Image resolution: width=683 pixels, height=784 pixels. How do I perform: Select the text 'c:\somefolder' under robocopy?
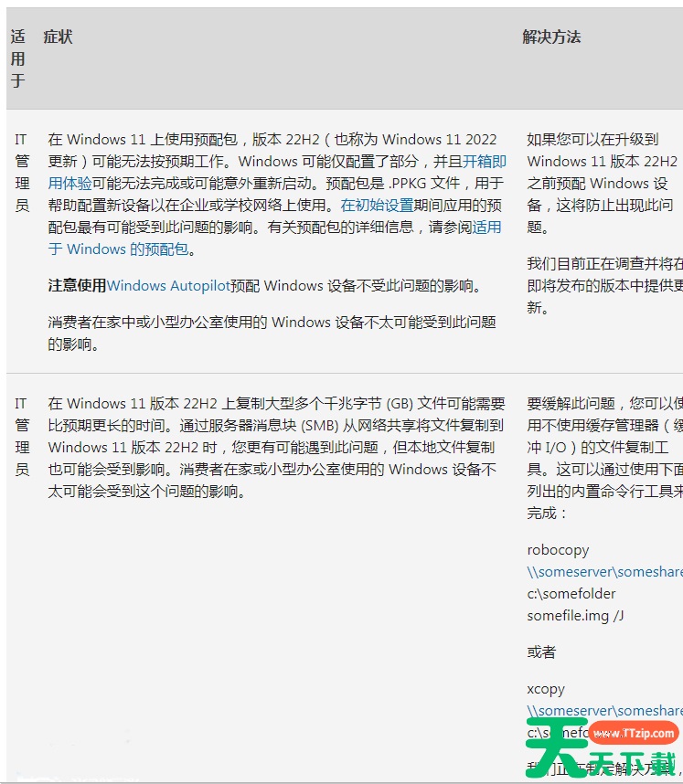point(571,594)
